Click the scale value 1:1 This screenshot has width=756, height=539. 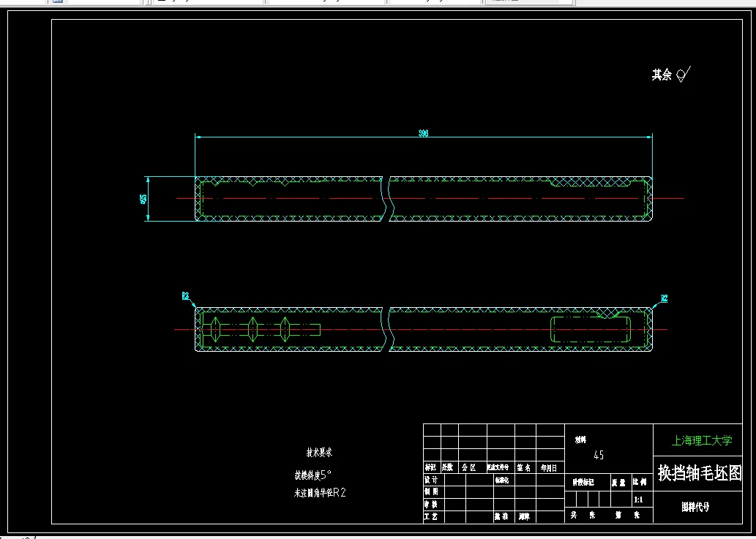click(x=638, y=500)
